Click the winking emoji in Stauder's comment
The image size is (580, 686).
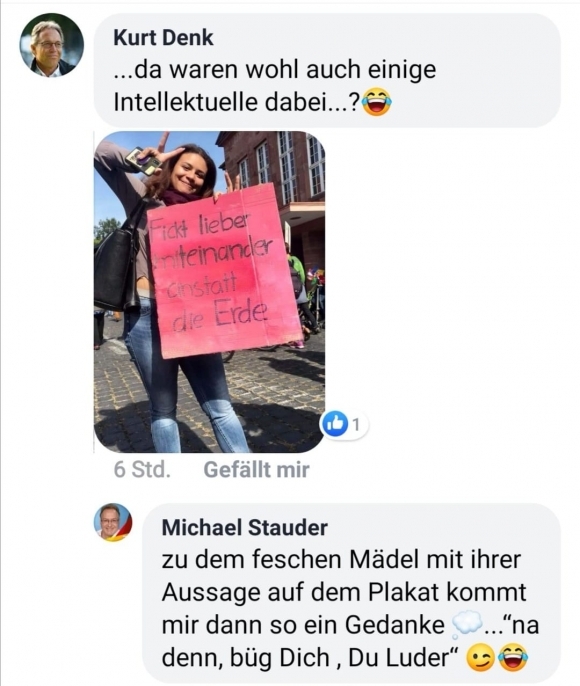[480, 659]
